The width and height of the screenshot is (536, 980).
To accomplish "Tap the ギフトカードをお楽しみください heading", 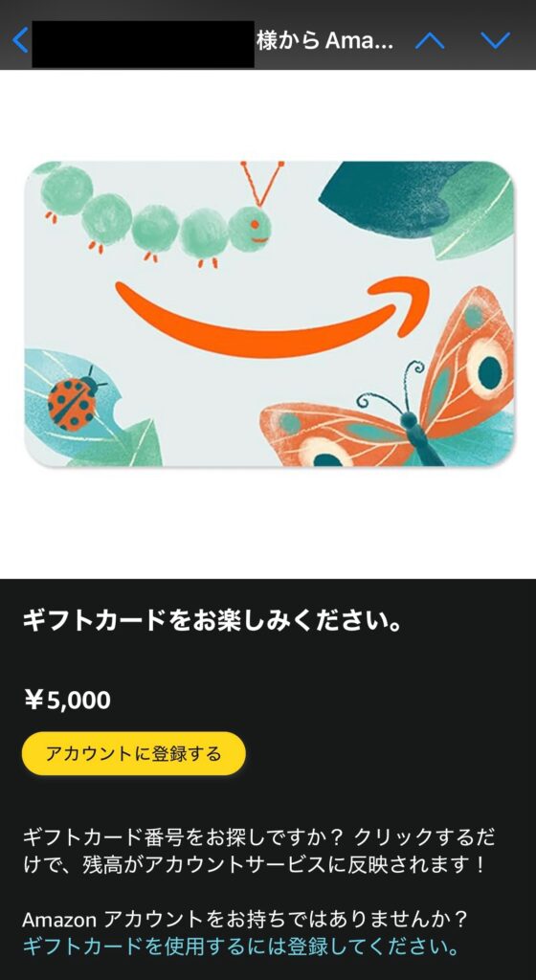I will (212, 624).
